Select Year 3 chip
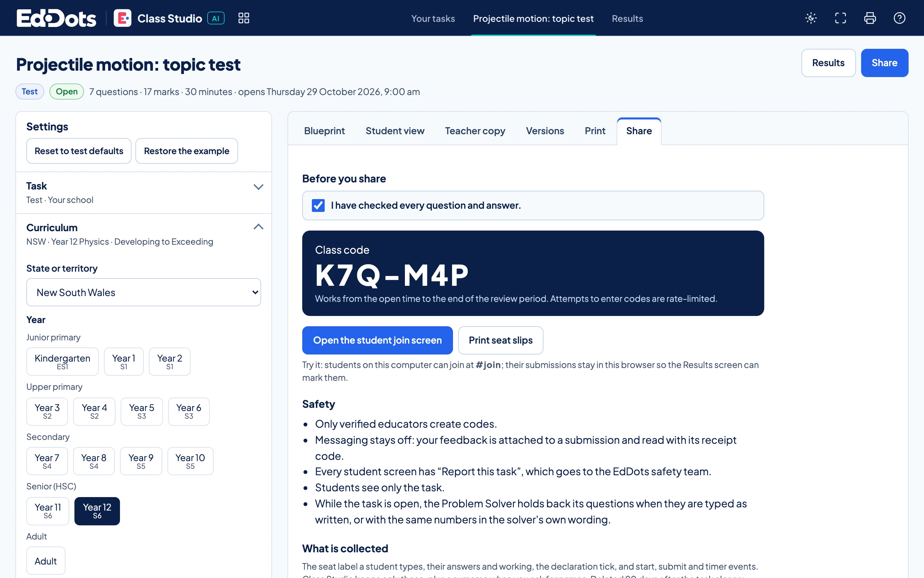Viewport: 924px width, 578px height. (x=47, y=411)
